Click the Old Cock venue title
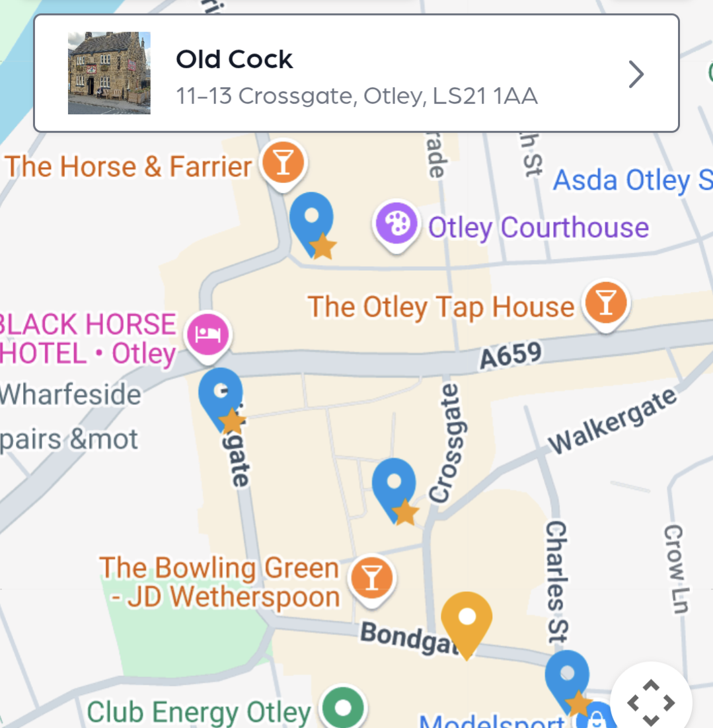This screenshot has width=713, height=728. click(x=235, y=59)
